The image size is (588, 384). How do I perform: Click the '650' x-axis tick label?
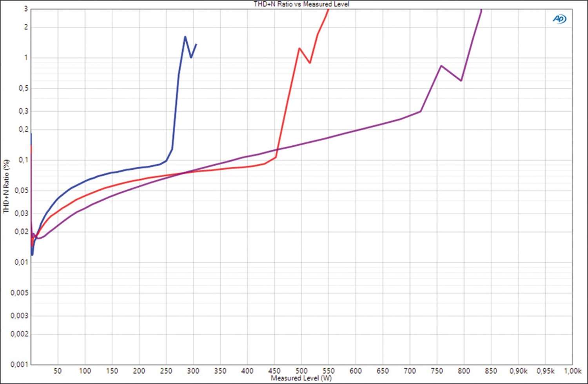click(x=383, y=371)
